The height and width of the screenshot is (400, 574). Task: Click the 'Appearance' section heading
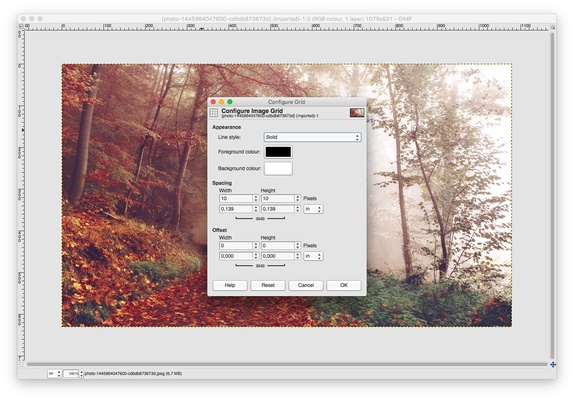pyautogui.click(x=227, y=127)
